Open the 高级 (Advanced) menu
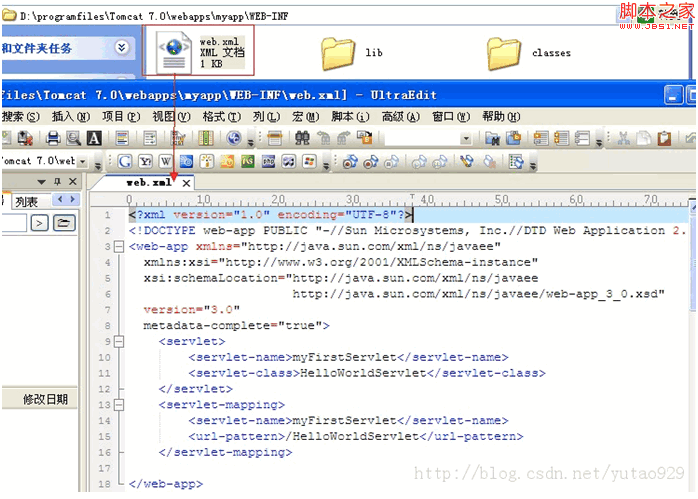 tap(400, 116)
